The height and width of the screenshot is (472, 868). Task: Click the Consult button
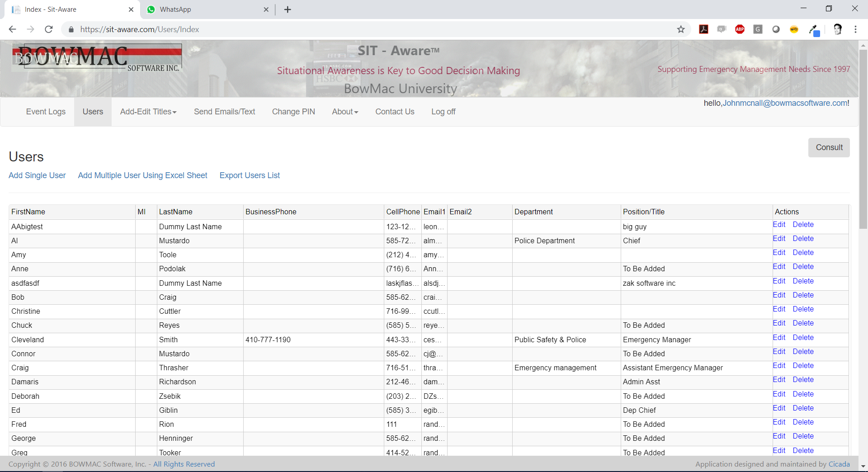pyautogui.click(x=829, y=147)
